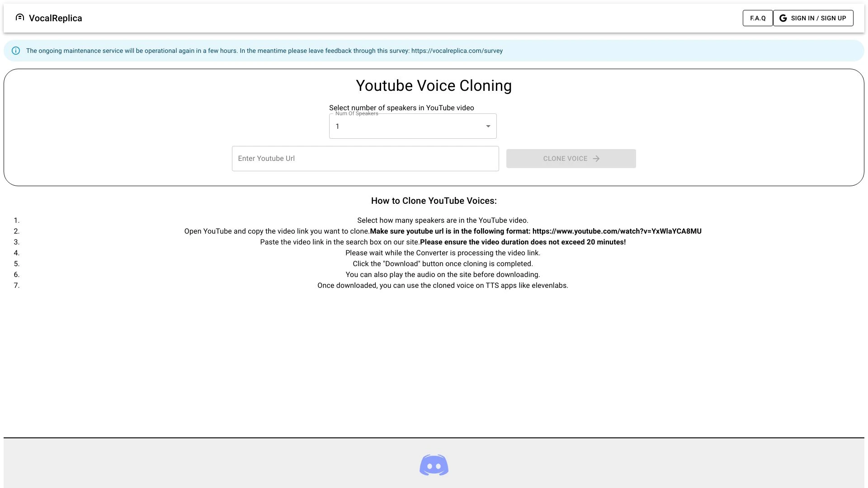Click SIGN IN / SIGN UP
The height and width of the screenshot is (488, 868).
pos(813,18)
